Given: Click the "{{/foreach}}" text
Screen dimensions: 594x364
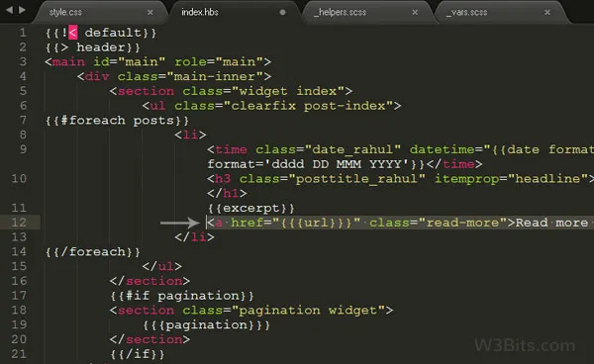Looking at the screenshot, I should (93, 252).
